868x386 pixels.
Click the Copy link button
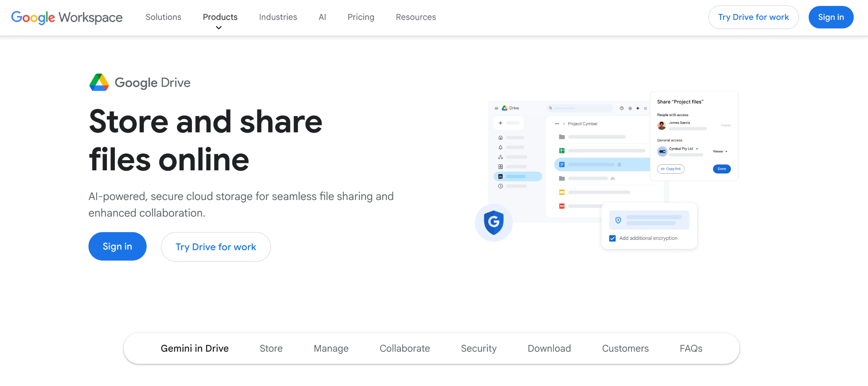pyautogui.click(x=671, y=169)
